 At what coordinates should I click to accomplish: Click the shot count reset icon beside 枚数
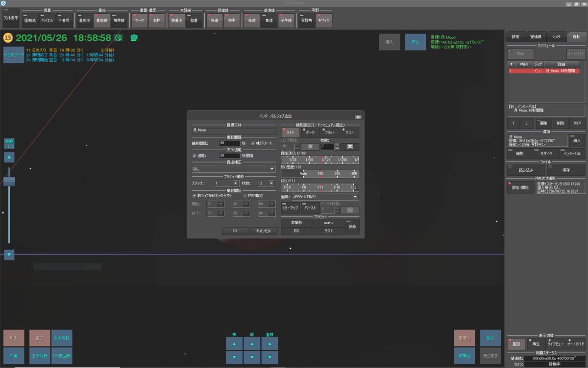350,146
